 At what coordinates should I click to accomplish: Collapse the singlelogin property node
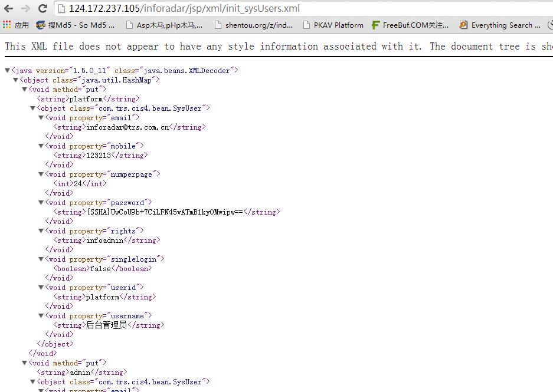pos(41,259)
